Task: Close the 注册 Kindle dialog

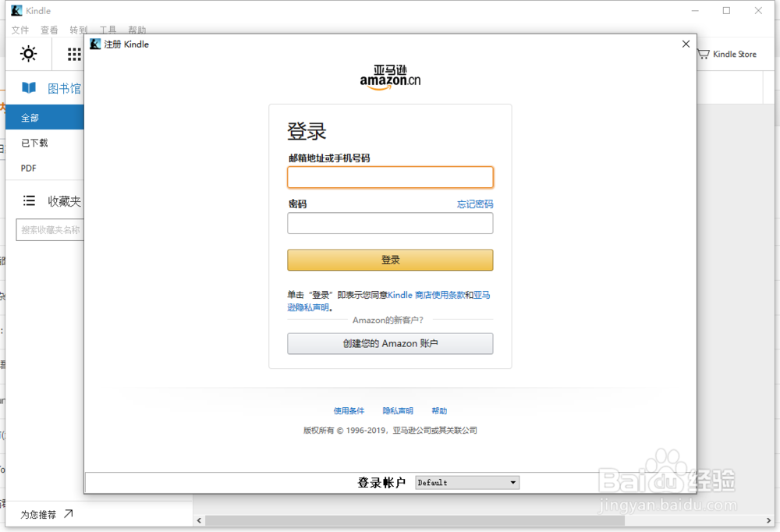Action: point(686,44)
